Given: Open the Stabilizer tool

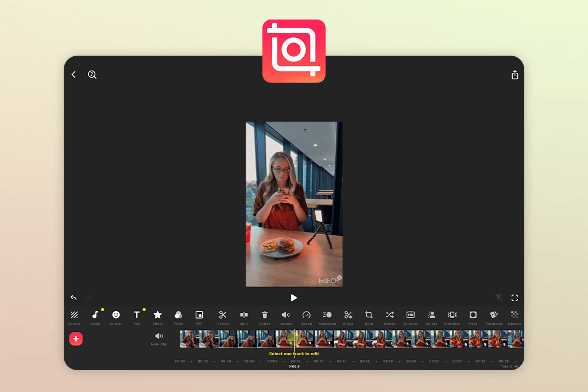Looking at the screenshot, I should (x=452, y=317).
